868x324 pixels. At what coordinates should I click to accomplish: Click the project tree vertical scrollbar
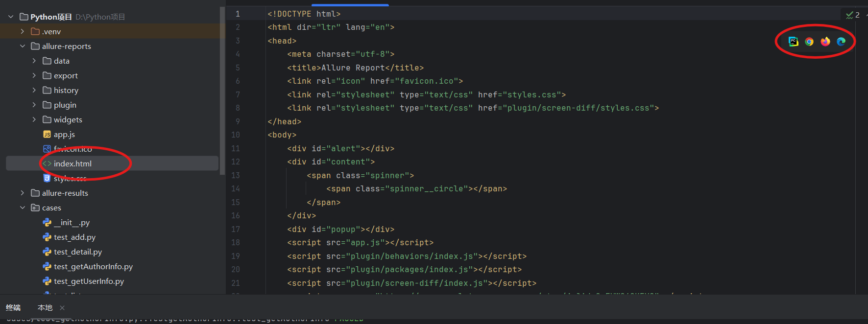[222, 91]
